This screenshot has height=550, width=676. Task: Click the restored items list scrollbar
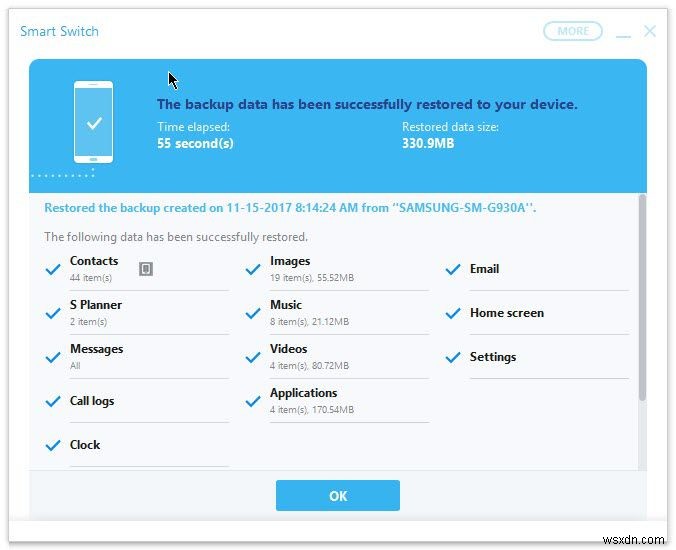point(641,300)
